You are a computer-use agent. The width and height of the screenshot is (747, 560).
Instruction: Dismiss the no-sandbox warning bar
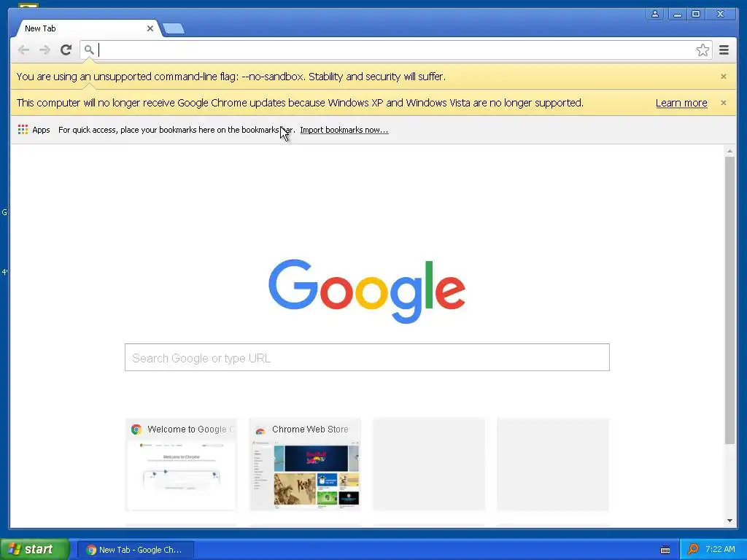[723, 76]
